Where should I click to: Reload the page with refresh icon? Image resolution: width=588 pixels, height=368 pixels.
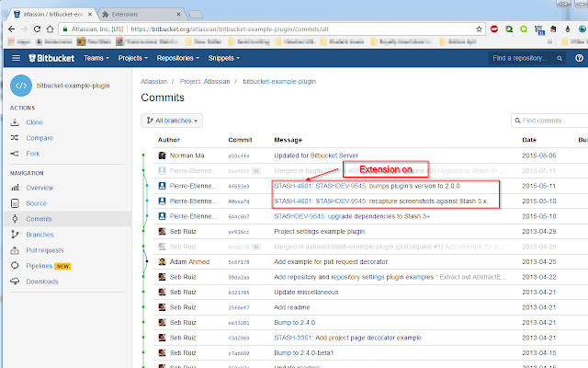coord(37,29)
